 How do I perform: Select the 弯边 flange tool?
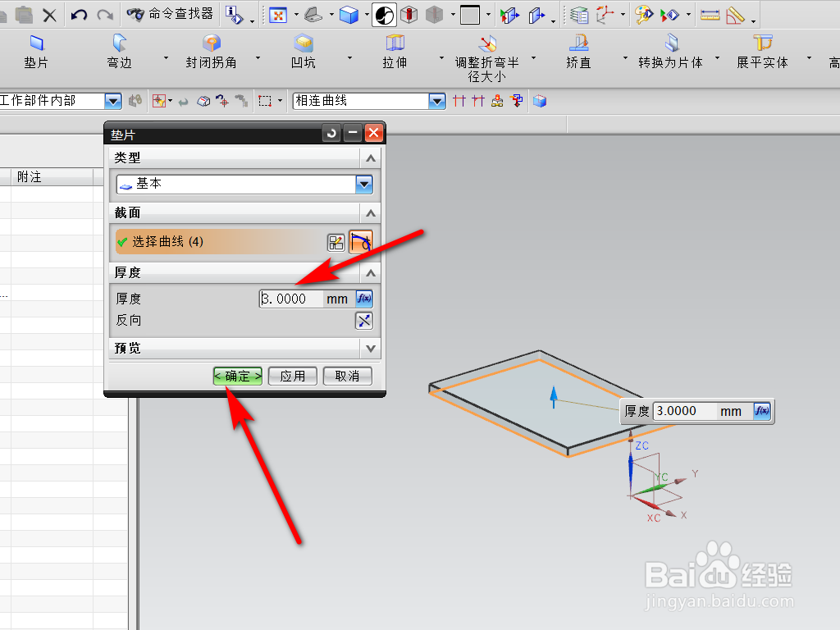pyautogui.click(x=119, y=52)
